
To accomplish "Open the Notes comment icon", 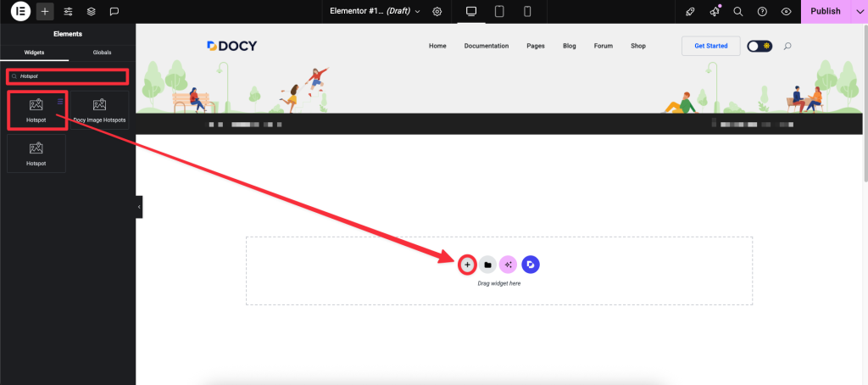I will point(114,12).
